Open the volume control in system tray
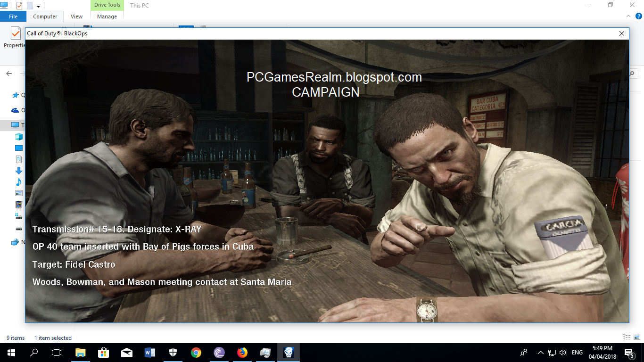 pos(562,353)
